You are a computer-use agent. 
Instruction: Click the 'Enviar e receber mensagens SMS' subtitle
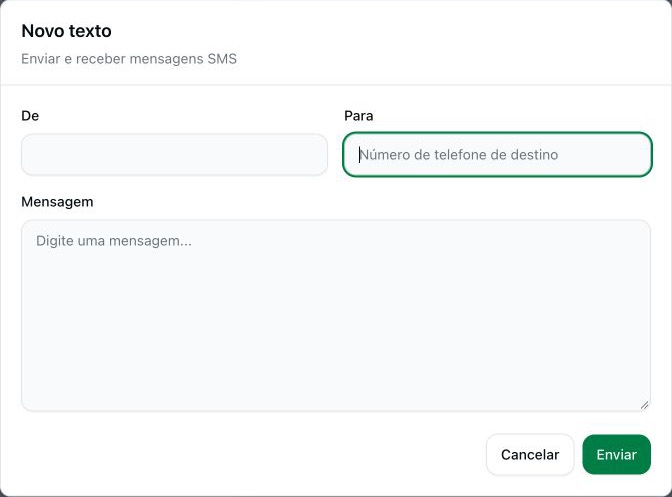[x=129, y=59]
